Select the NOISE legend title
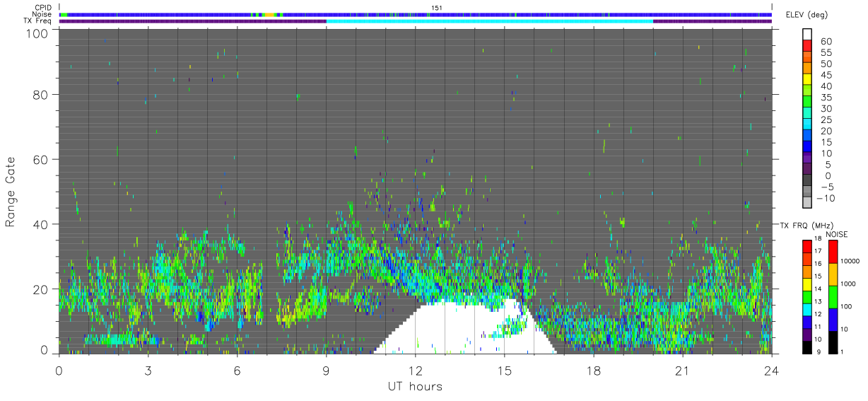 pyautogui.click(x=838, y=234)
